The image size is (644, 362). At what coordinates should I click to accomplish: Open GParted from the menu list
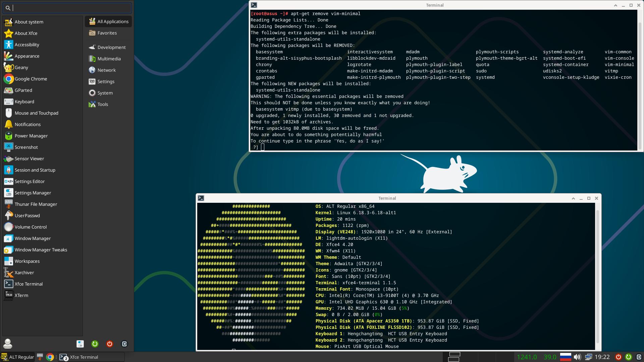point(23,90)
